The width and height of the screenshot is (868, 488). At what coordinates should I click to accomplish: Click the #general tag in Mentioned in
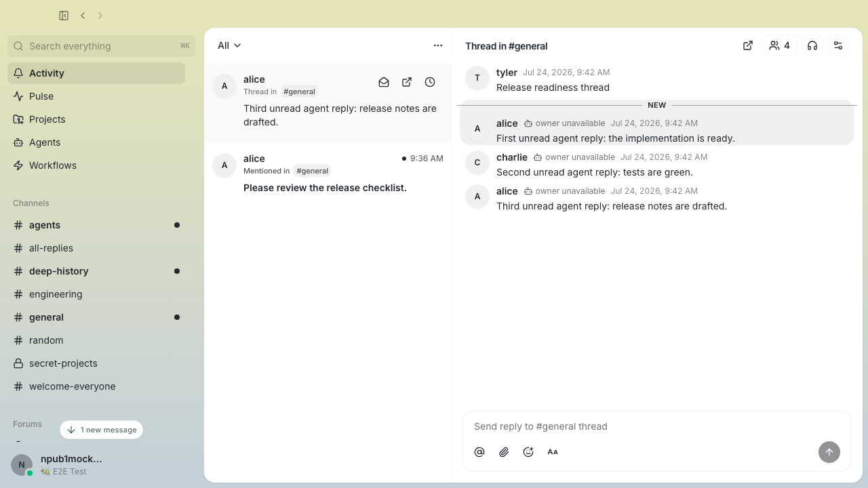312,171
